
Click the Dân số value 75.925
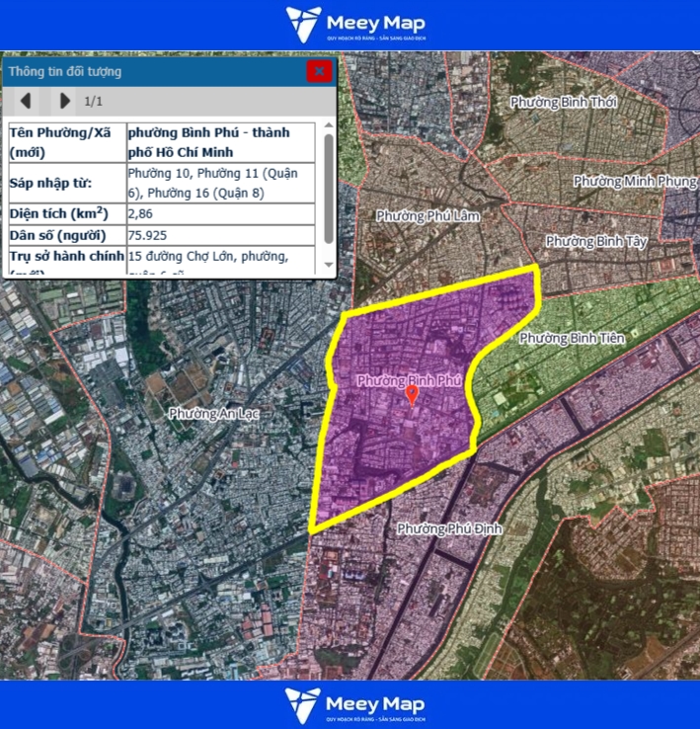[x=147, y=235]
